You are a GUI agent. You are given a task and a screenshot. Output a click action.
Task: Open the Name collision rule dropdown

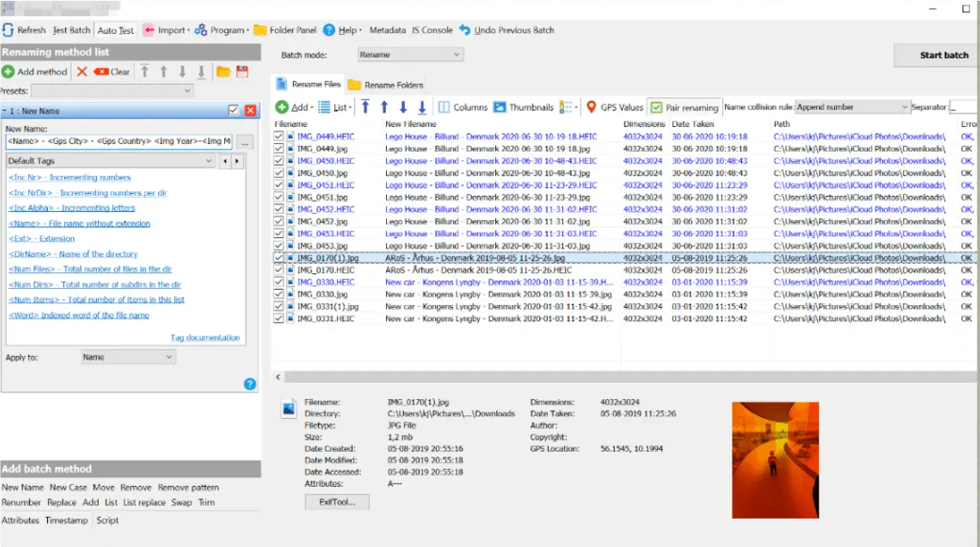click(x=853, y=107)
